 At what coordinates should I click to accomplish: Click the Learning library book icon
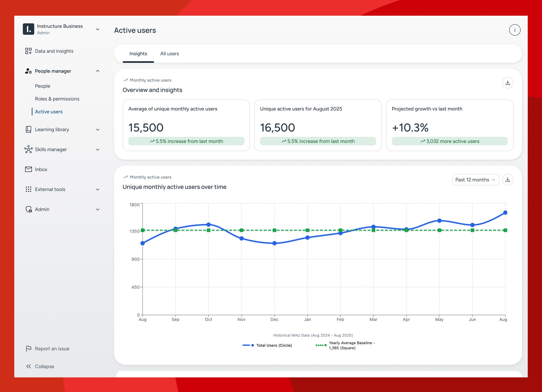point(29,129)
